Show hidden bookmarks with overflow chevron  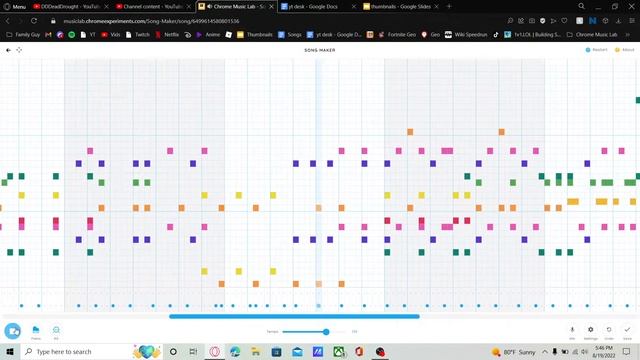[x=628, y=35]
